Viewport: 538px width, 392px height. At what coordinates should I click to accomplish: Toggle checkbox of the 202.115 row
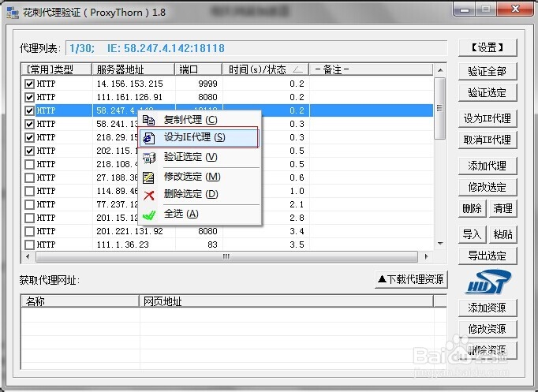point(29,151)
